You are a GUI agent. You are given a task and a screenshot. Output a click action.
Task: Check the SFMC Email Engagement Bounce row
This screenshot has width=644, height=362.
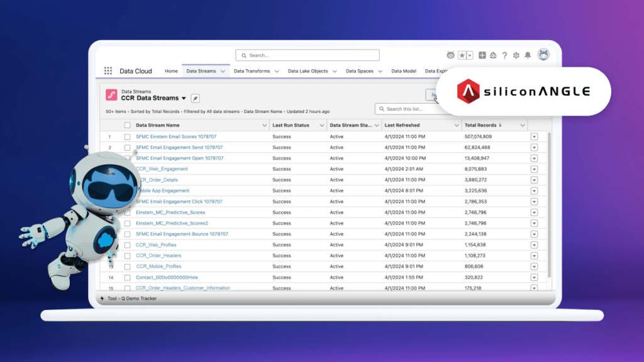[x=127, y=234]
